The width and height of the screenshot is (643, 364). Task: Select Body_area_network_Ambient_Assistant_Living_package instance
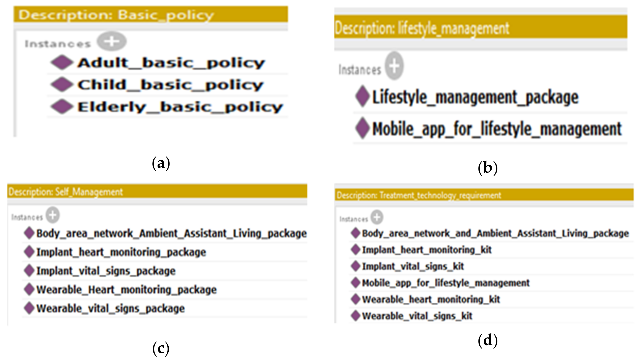[171, 233]
